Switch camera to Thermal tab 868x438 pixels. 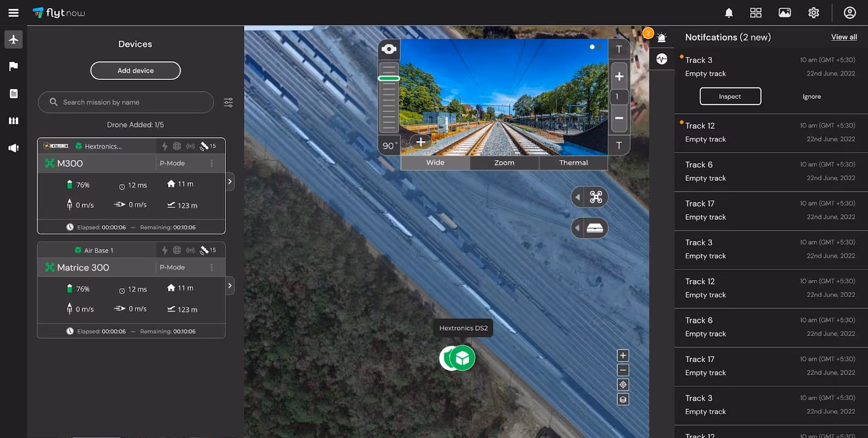573,163
